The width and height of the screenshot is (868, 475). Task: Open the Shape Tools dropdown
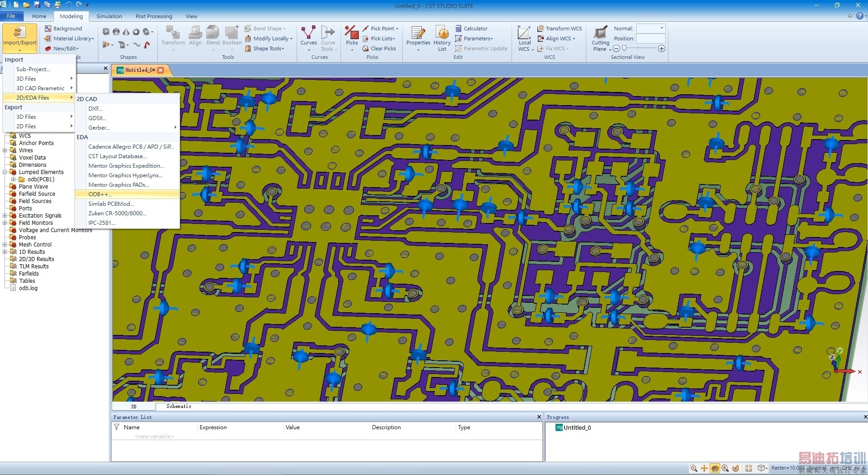(x=265, y=48)
